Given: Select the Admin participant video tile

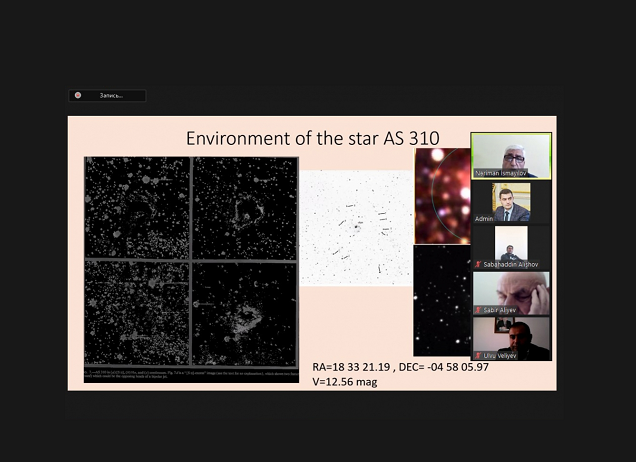Looking at the screenshot, I should 511,200.
